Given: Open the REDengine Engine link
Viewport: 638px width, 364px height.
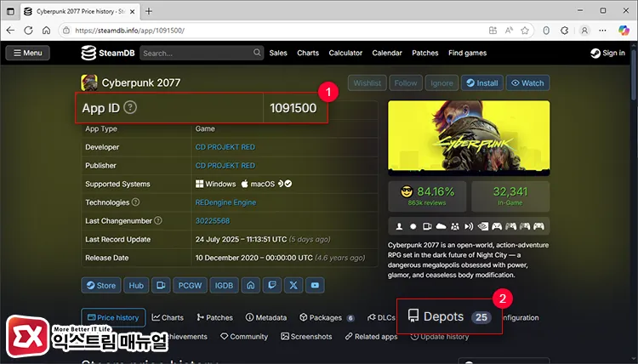Looking at the screenshot, I should (x=225, y=202).
